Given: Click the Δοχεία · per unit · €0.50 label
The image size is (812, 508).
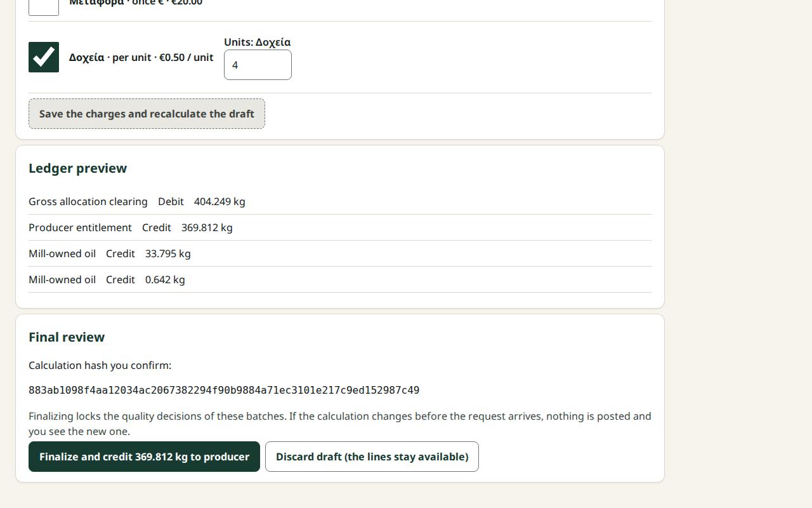Looking at the screenshot, I should tap(141, 57).
